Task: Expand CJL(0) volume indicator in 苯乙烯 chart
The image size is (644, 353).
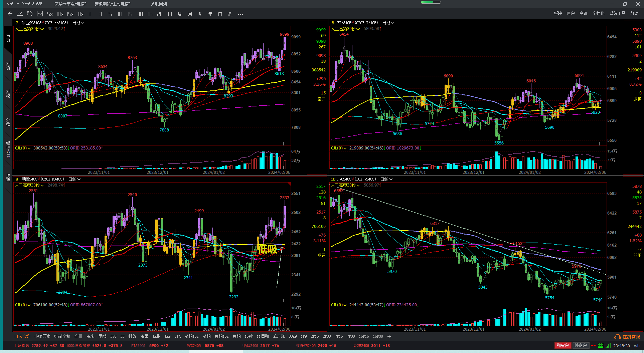Action: click(23, 148)
